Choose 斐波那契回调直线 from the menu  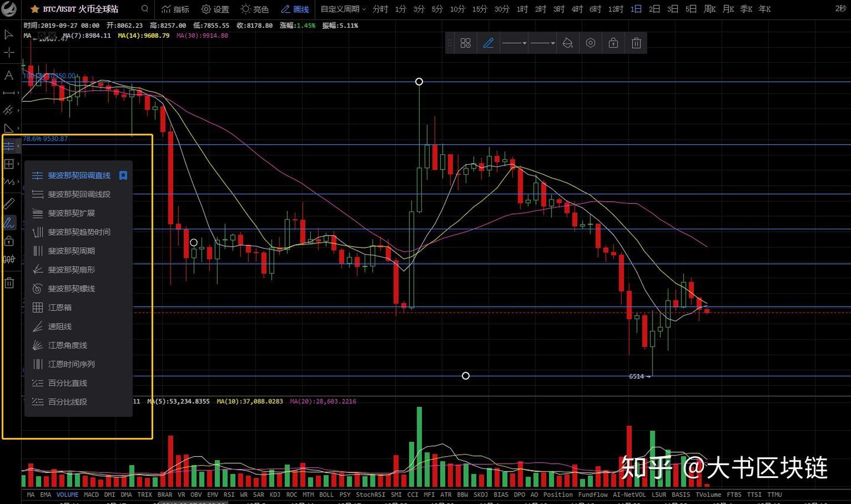(x=79, y=175)
